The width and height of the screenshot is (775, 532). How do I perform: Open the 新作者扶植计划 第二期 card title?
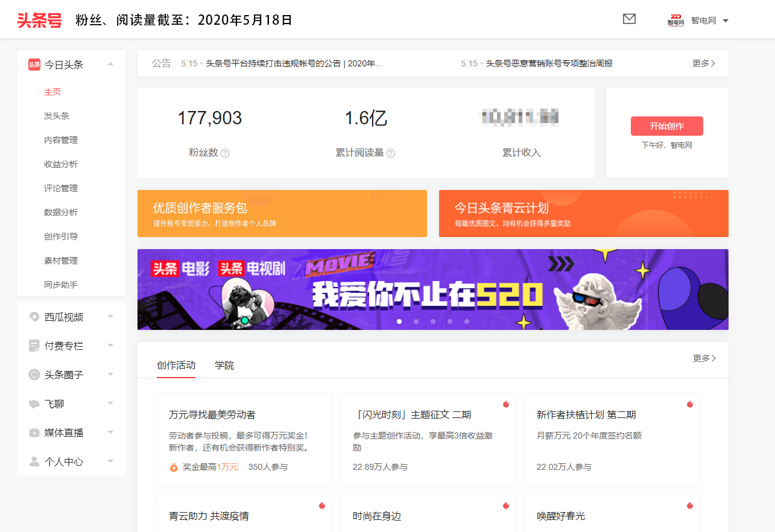(x=586, y=415)
